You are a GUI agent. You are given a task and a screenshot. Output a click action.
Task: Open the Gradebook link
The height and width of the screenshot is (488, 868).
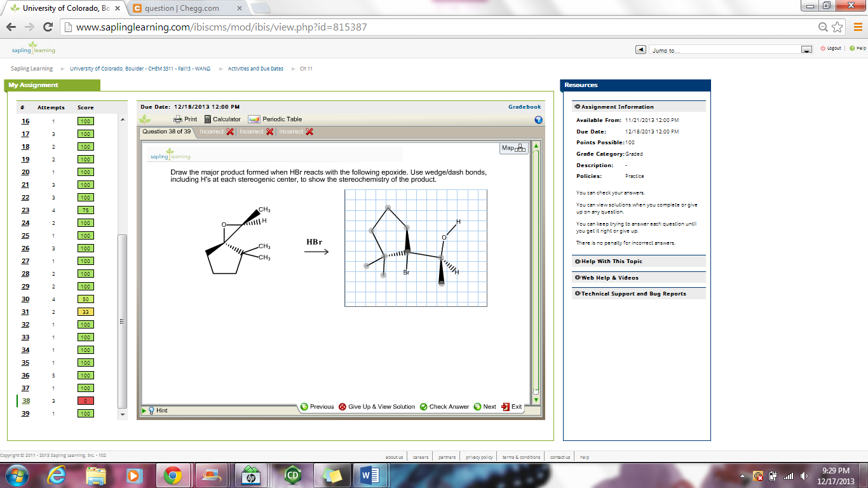click(525, 107)
